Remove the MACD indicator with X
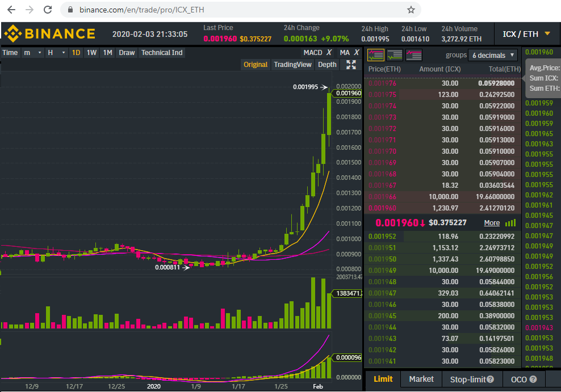561x392 pixels. click(329, 53)
